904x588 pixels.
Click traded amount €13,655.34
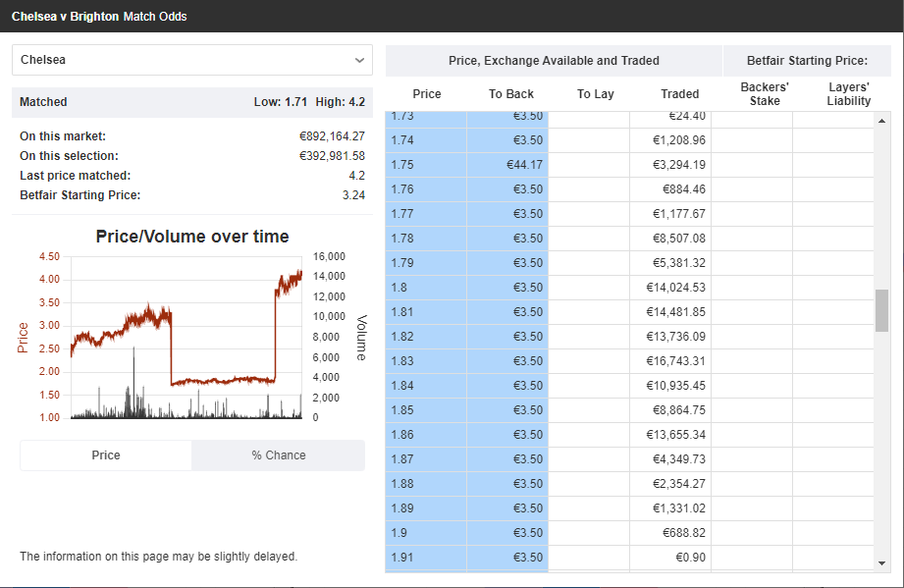[675, 435]
